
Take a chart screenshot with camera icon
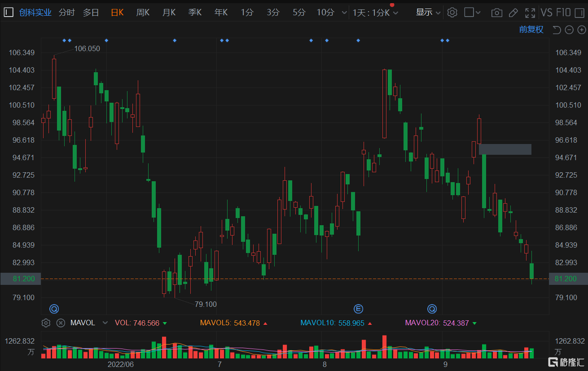click(496, 13)
